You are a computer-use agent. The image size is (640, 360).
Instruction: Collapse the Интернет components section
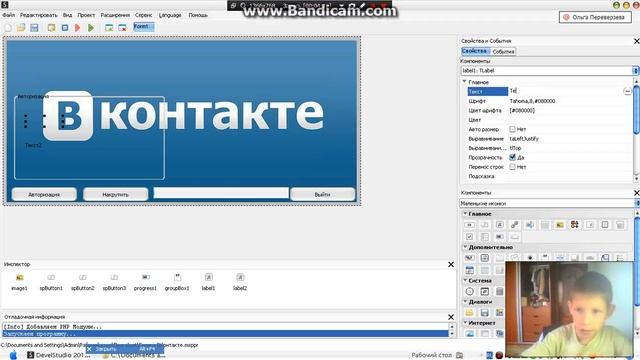[465, 323]
